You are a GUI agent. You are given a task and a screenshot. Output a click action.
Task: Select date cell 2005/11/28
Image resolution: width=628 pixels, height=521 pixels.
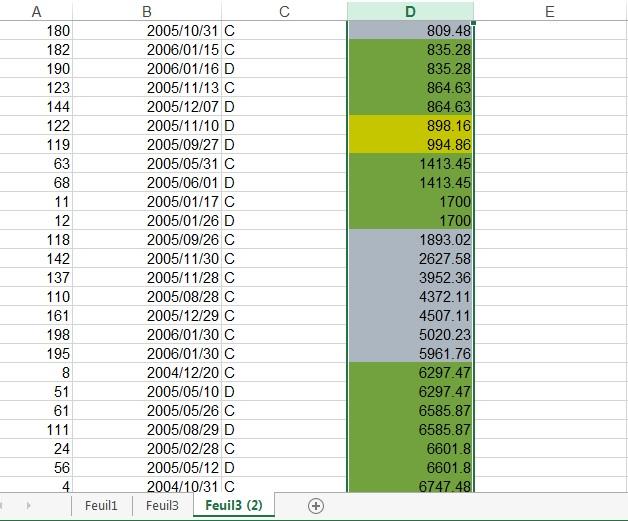pos(147,278)
